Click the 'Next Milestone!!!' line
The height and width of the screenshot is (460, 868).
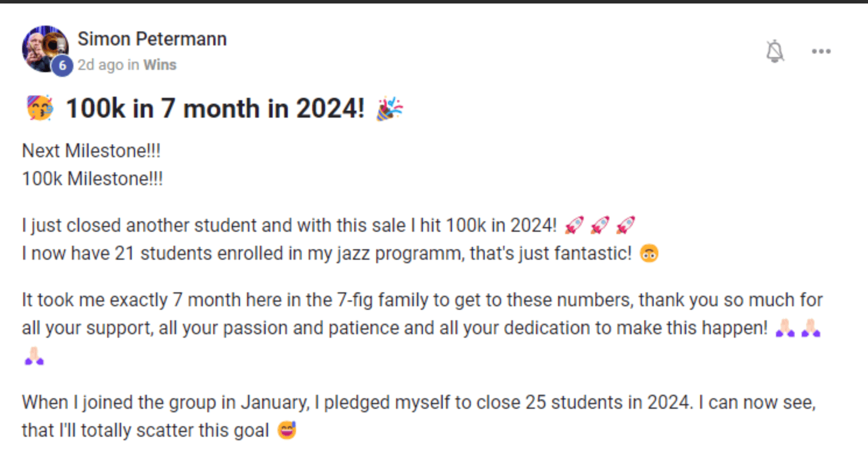[91, 151]
